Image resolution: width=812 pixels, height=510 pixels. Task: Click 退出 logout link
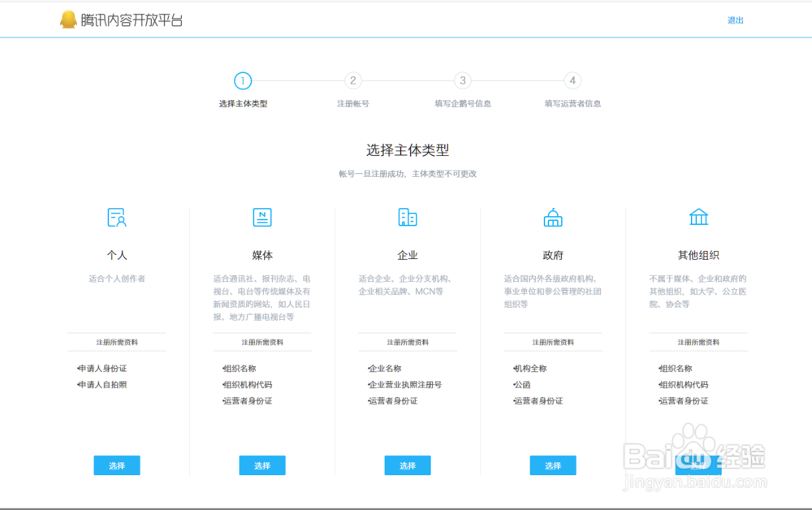click(x=736, y=20)
